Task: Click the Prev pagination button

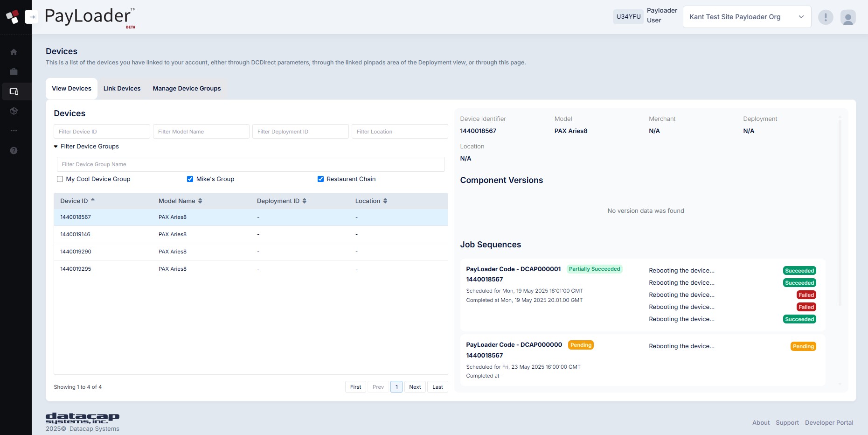Action: point(378,387)
